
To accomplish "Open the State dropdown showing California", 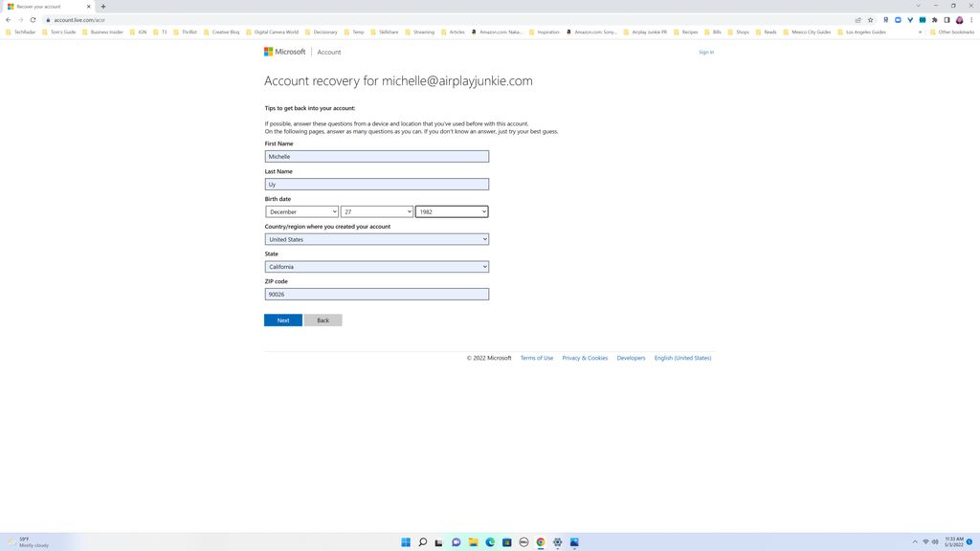I will [375, 267].
